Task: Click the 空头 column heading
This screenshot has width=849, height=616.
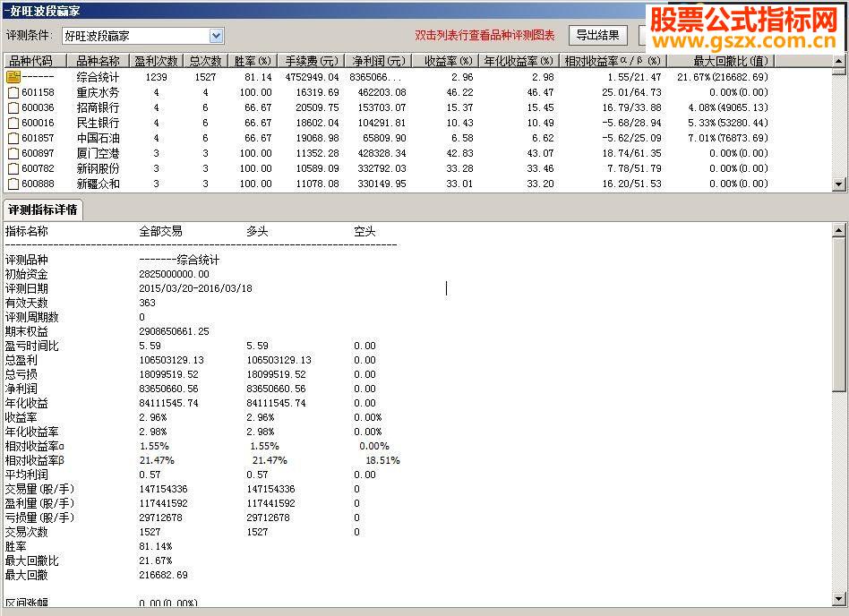Action: click(364, 232)
